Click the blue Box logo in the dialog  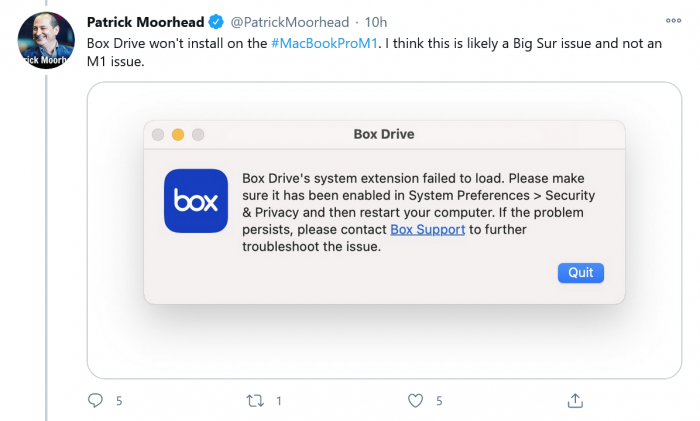tap(196, 201)
